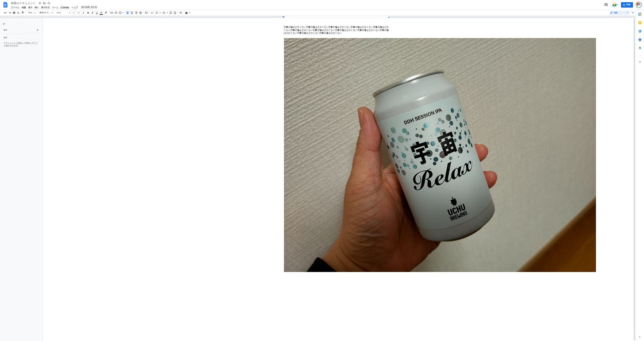Star the untitled document
Viewport: 644px width, 341px height.
click(x=40, y=3)
